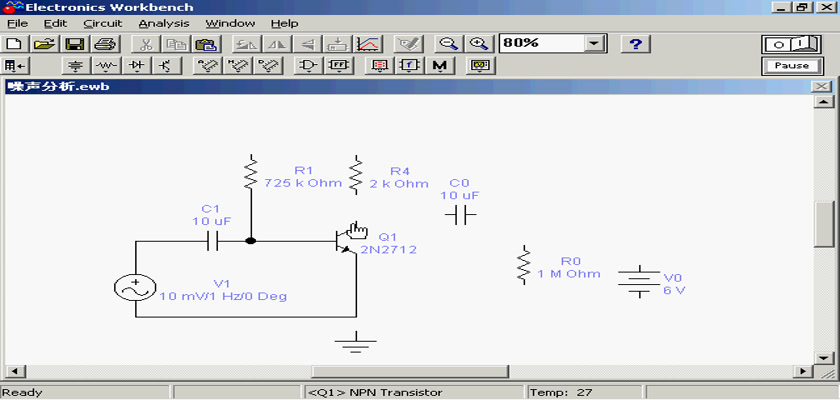Flip the component horizontally

click(x=277, y=44)
